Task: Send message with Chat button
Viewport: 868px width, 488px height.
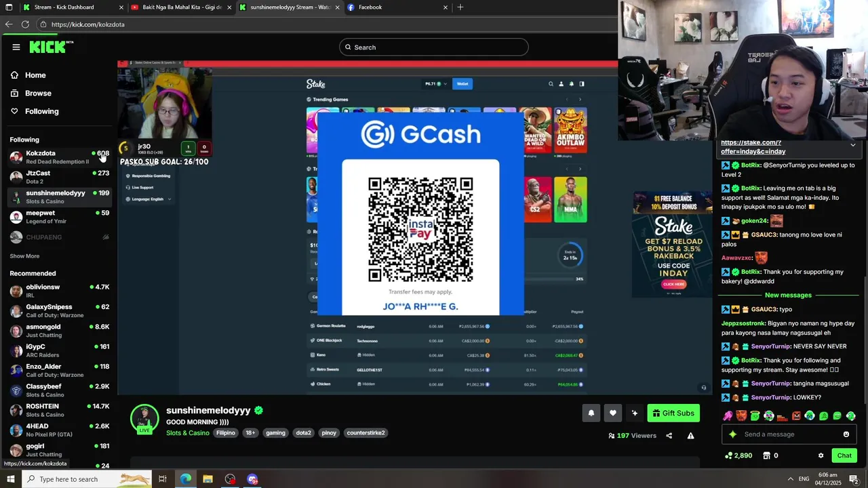Action: point(844,455)
